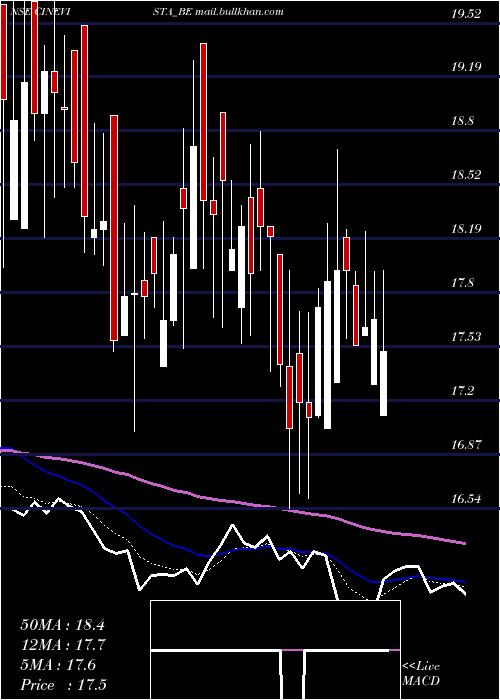Click the 16.54 price axis label

click(467, 499)
